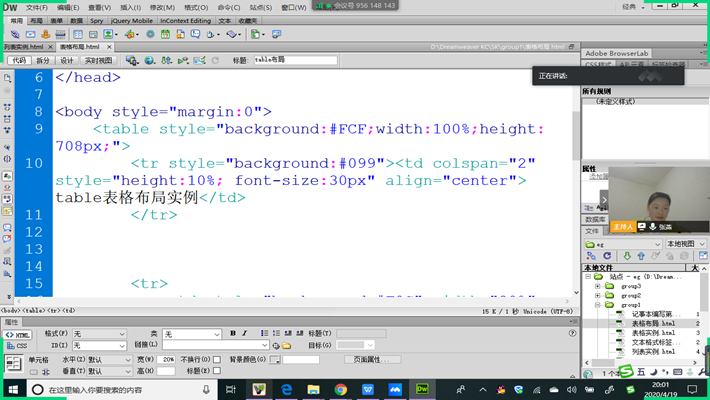Click the title (标题) input field
The image size is (710, 400).
click(294, 60)
